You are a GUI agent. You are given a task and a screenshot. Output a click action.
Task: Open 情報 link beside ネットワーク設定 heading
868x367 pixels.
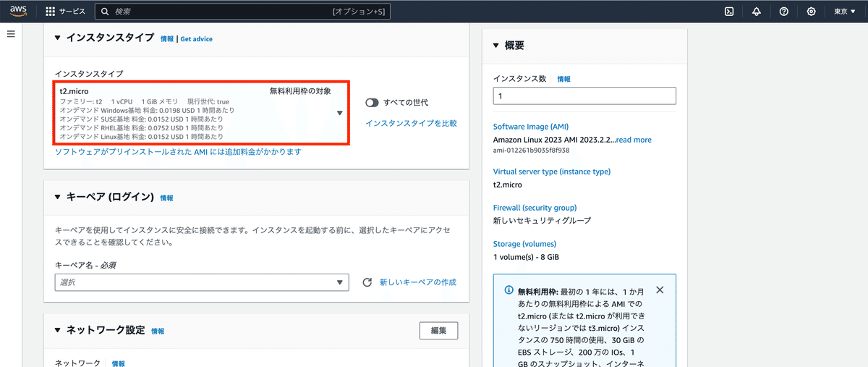(x=158, y=331)
